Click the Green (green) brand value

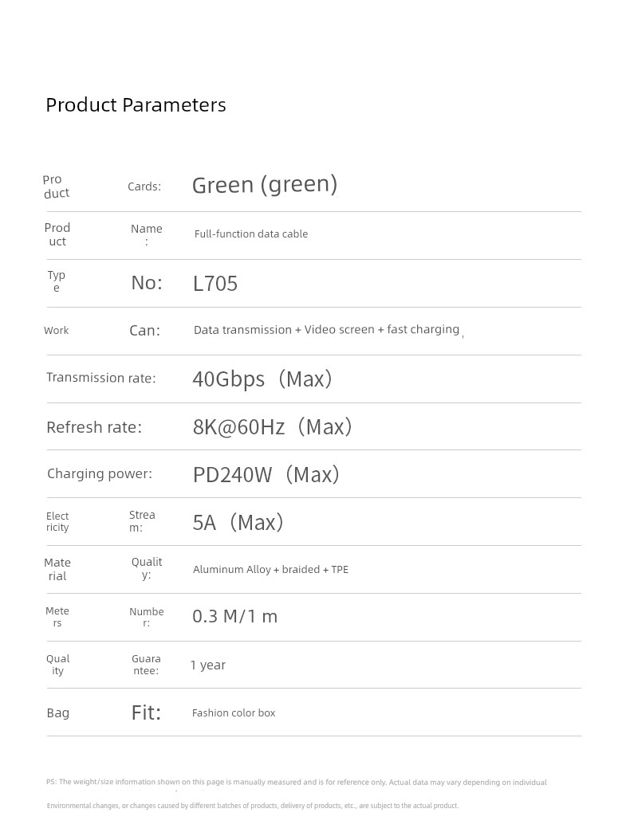(265, 185)
